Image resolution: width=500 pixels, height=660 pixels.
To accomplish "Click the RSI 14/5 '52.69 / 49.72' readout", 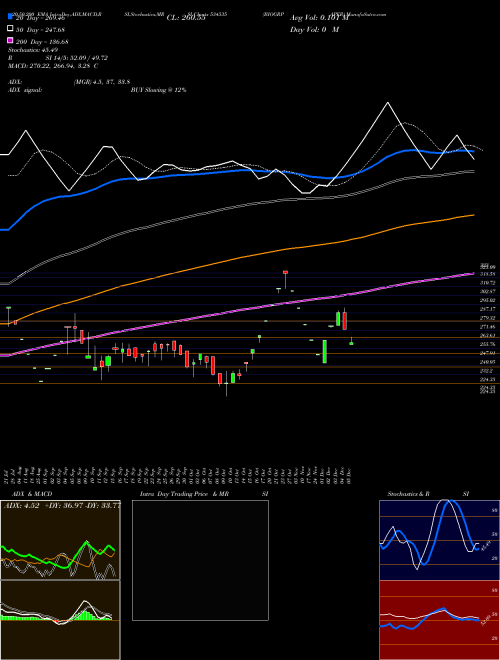I will click(x=88, y=58).
